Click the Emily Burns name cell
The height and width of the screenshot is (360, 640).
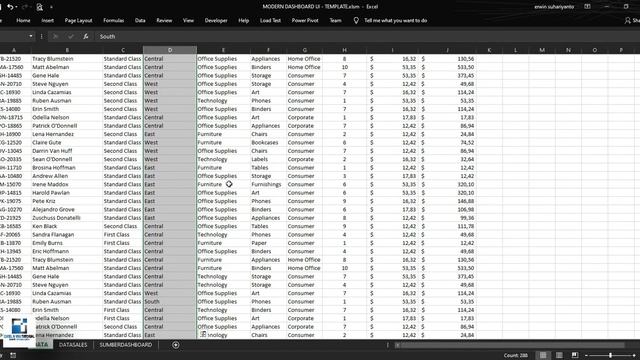coord(67,243)
